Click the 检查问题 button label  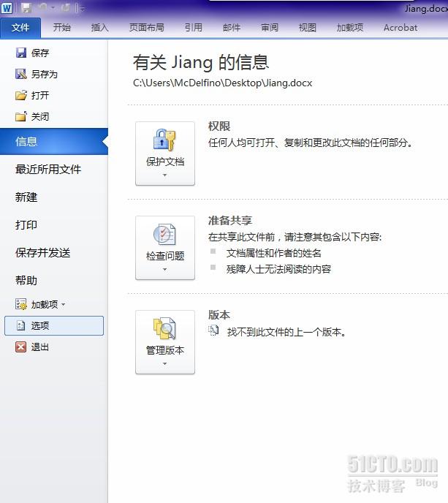click(x=165, y=256)
